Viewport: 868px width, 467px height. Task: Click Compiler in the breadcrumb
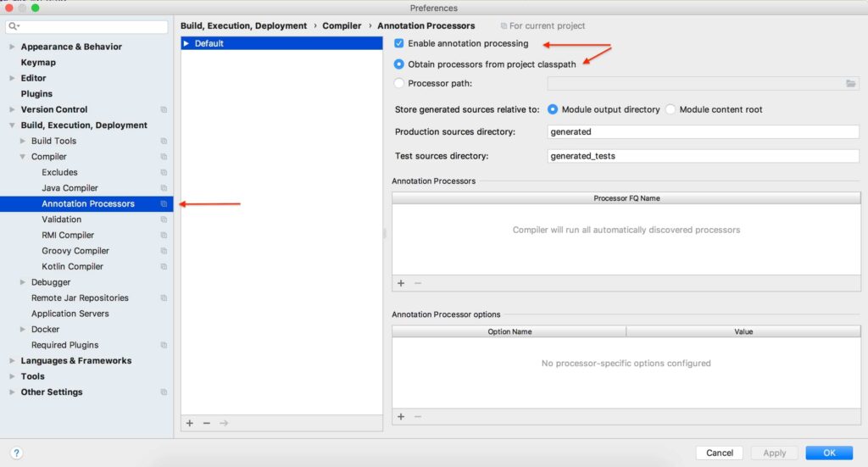(x=342, y=26)
